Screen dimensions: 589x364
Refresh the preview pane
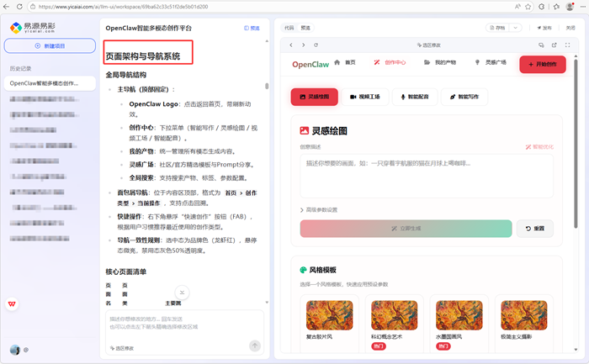316,45
